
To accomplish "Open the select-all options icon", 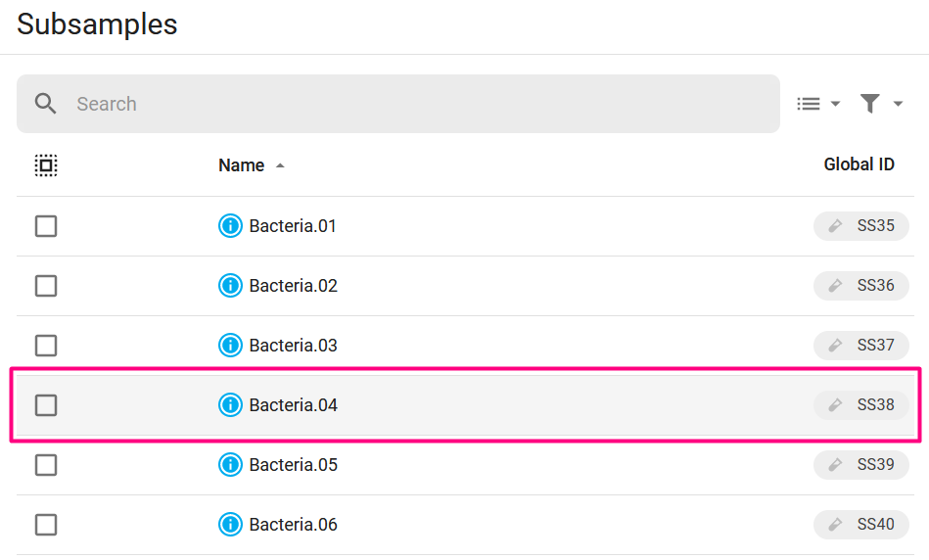I will 46,165.
